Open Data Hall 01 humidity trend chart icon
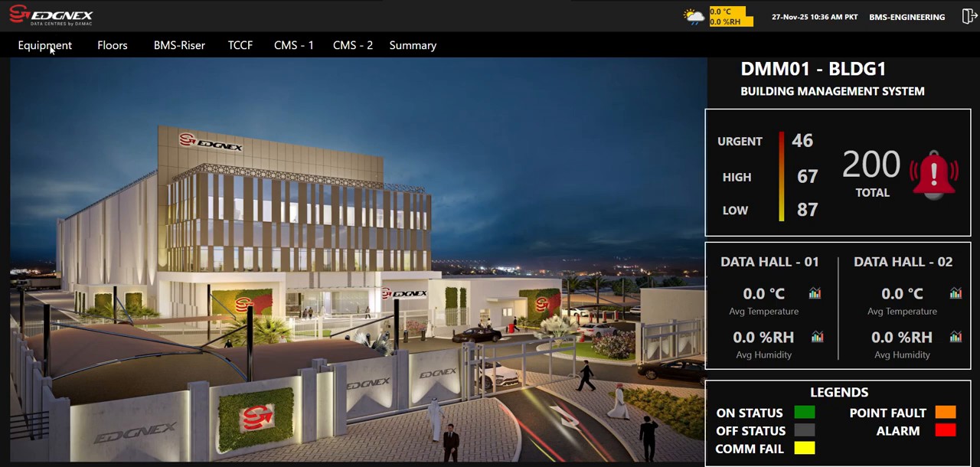The height and width of the screenshot is (467, 980). (x=817, y=337)
